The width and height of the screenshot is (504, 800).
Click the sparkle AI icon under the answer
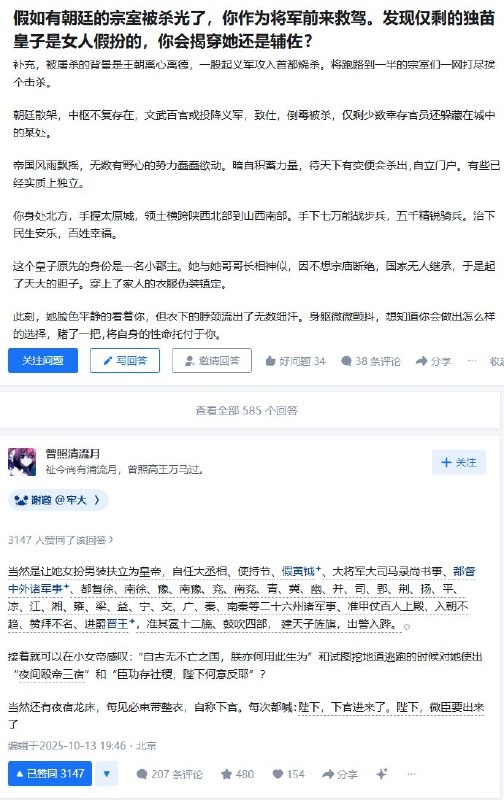coord(382,773)
